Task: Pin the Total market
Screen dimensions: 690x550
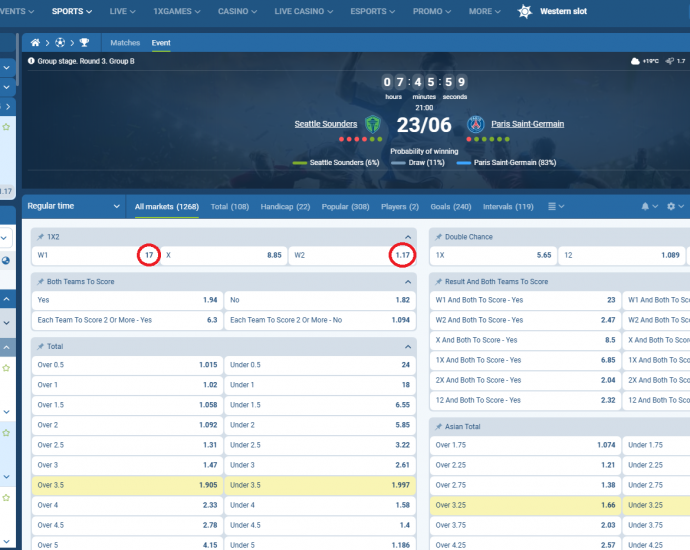Action: pos(40,346)
